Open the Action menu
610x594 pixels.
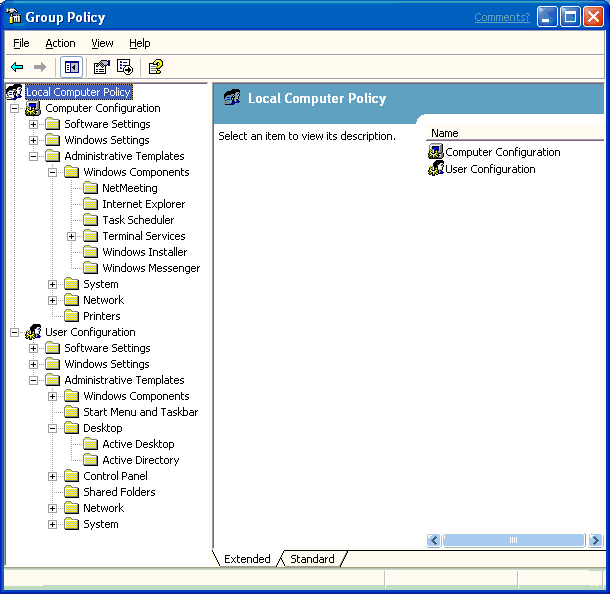click(x=60, y=43)
